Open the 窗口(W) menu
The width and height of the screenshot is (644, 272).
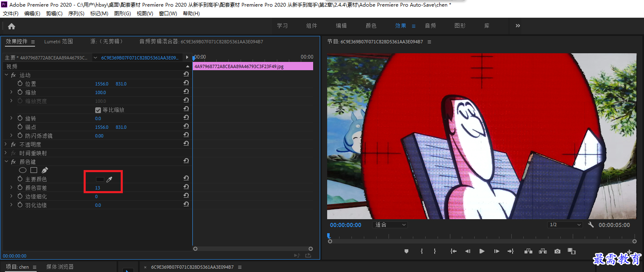coord(168,14)
